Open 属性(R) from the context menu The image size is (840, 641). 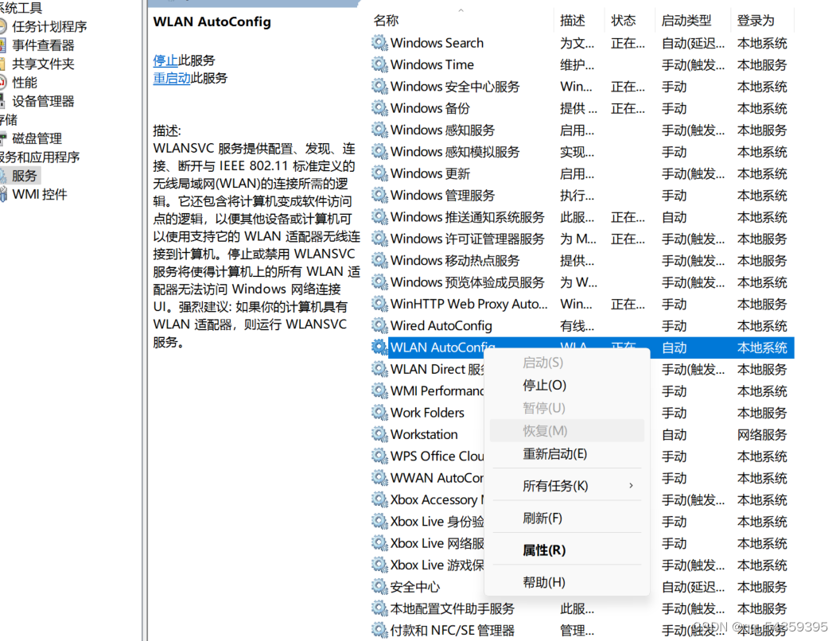(x=567, y=550)
